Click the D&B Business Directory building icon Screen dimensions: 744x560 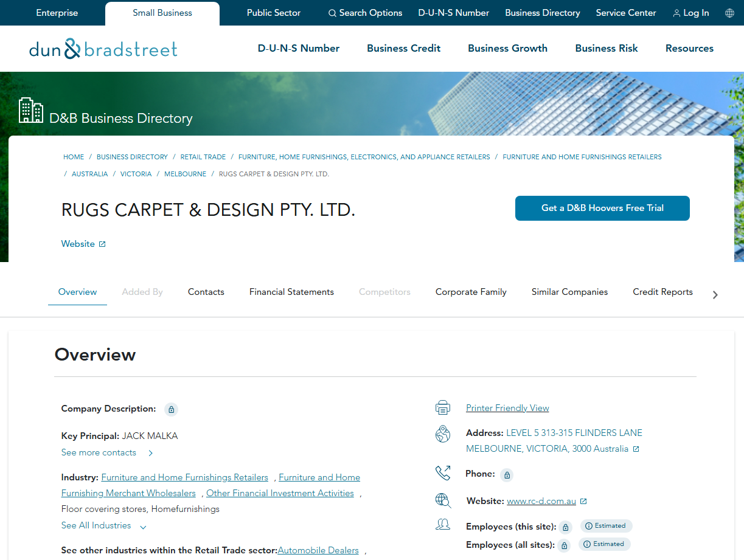[x=31, y=110]
